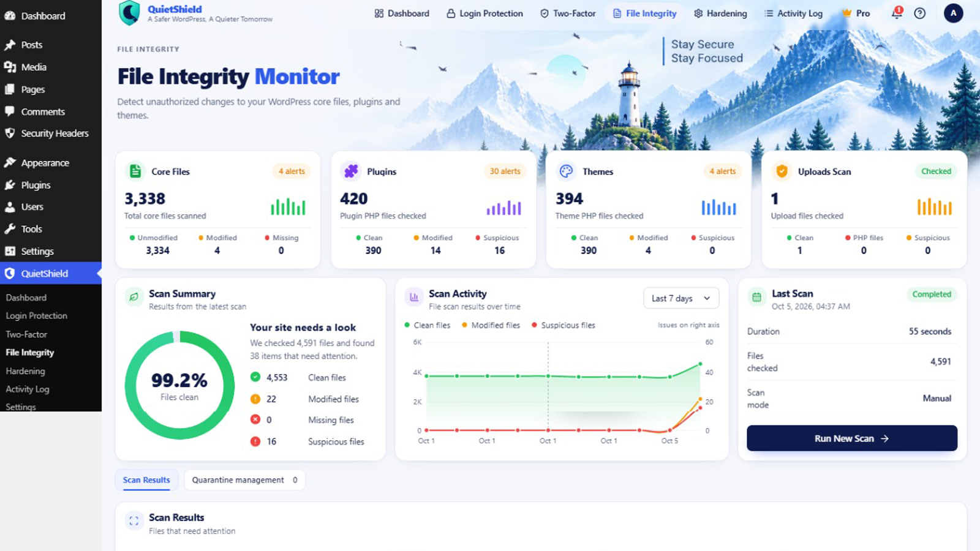
Task: Open Login Protection in top navigation
Action: 484,13
